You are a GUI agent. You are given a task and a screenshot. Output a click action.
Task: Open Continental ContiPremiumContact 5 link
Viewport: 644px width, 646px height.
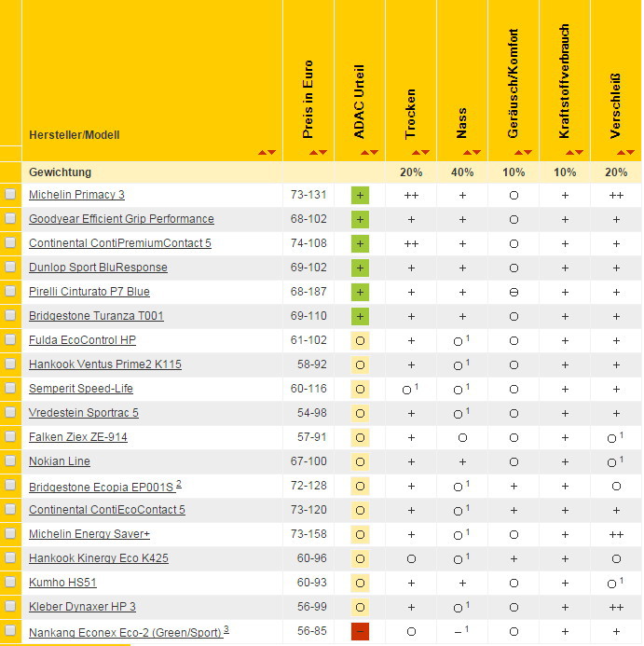[x=120, y=243]
